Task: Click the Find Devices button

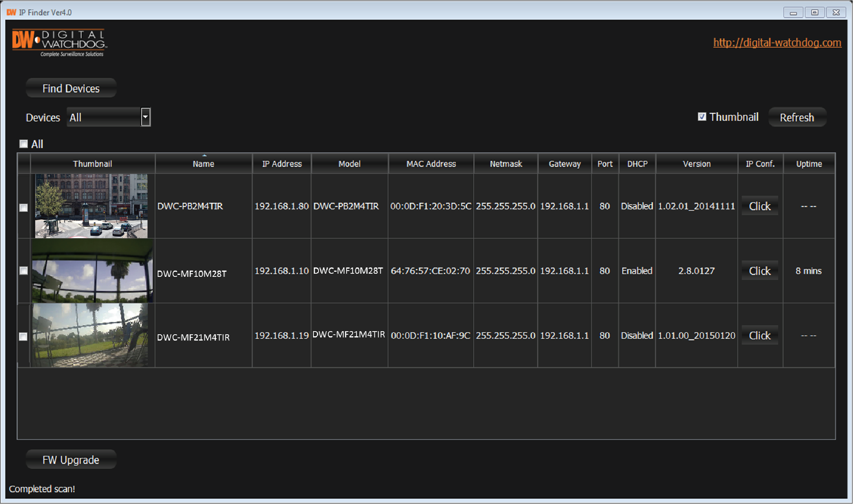Action: (x=72, y=88)
